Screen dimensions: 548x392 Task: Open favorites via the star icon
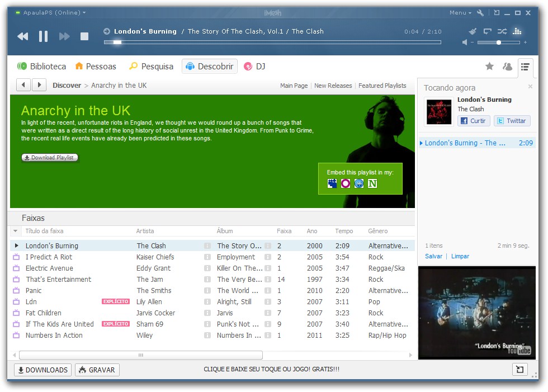tap(489, 67)
